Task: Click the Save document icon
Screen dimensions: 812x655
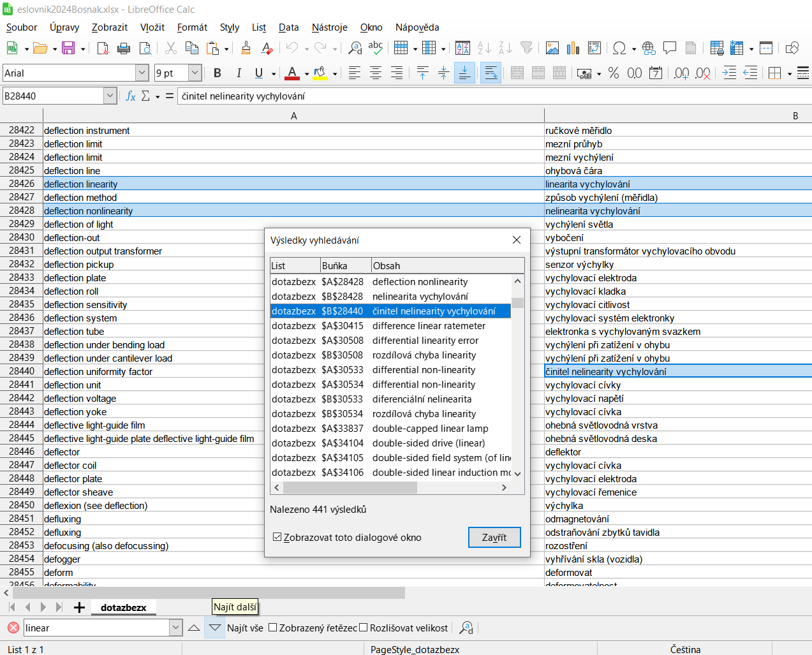Action: pos(68,48)
